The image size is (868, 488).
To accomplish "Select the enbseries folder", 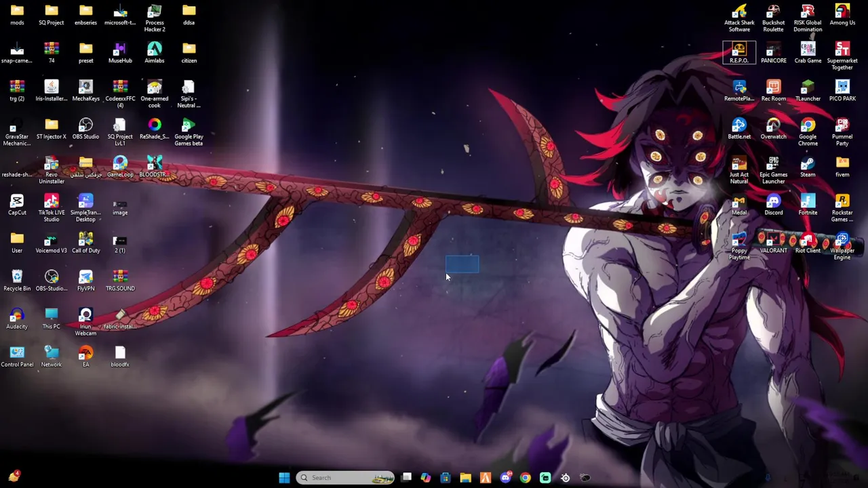I will (x=85, y=14).
